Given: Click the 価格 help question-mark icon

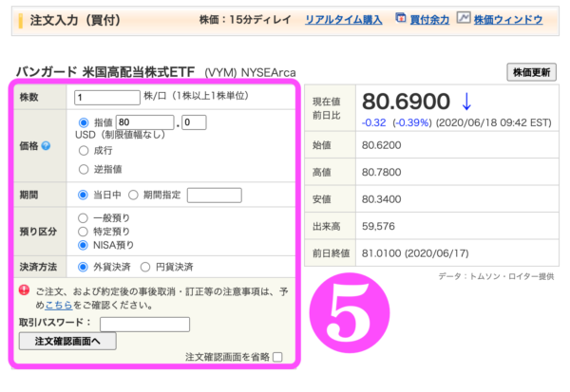Looking at the screenshot, I should point(46,145).
